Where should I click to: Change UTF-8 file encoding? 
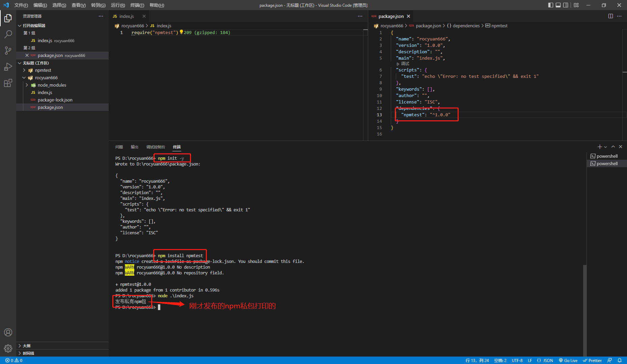(517, 360)
